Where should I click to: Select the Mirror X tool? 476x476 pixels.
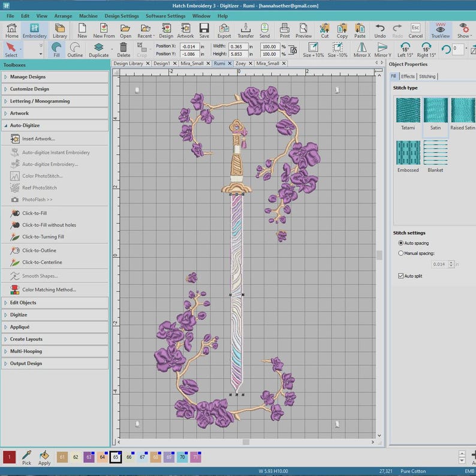coord(361,50)
